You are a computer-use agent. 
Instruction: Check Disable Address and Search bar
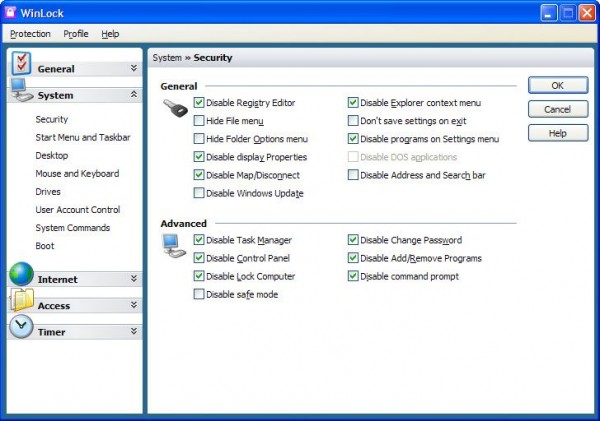pos(353,175)
